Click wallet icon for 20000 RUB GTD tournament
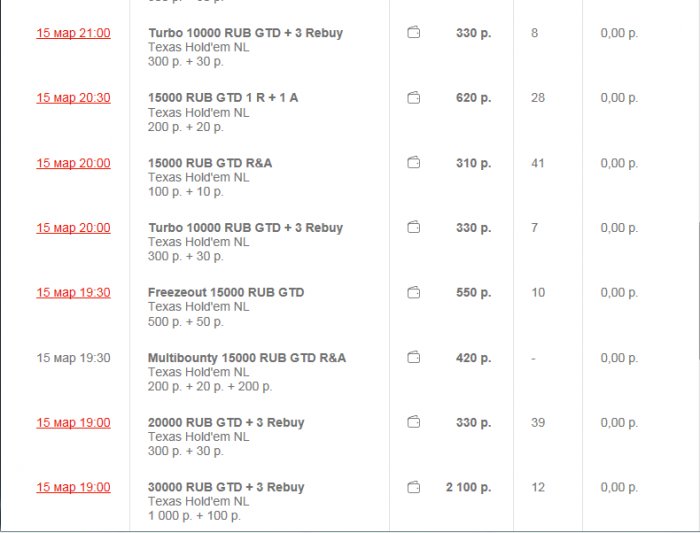This screenshot has width=700, height=533. [x=413, y=423]
